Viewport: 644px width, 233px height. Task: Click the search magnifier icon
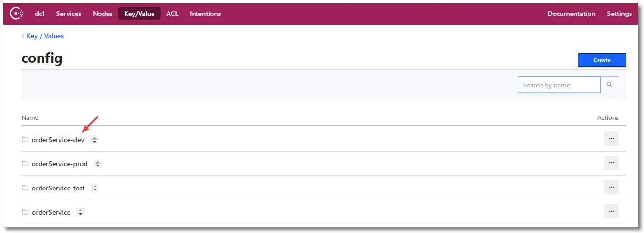pos(610,85)
